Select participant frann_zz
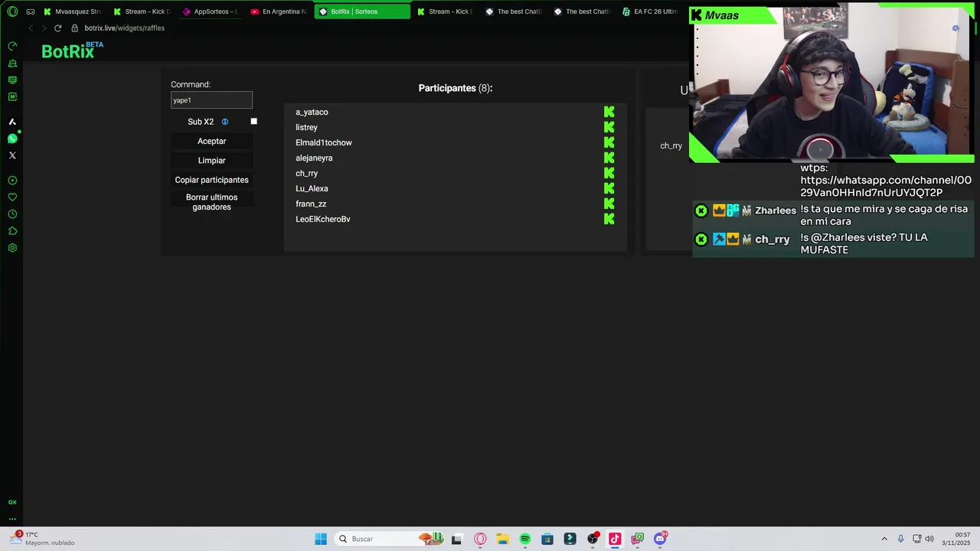The image size is (980, 551). coord(311,204)
